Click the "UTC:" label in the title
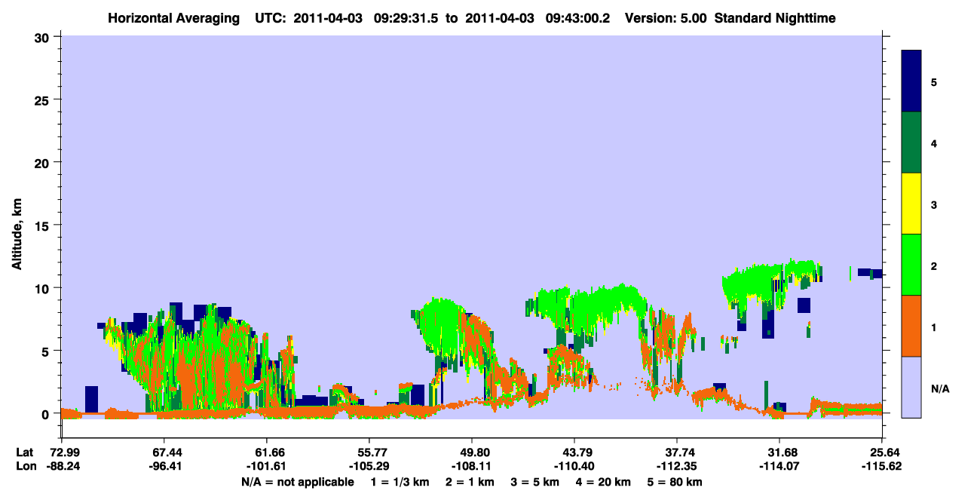Viewport: 980px width, 503px height. (272, 18)
